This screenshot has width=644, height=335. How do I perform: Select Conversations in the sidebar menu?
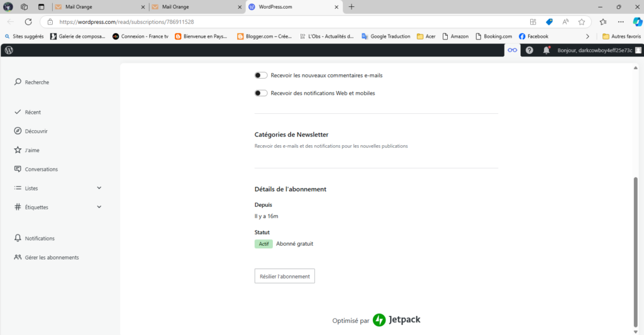(x=41, y=169)
